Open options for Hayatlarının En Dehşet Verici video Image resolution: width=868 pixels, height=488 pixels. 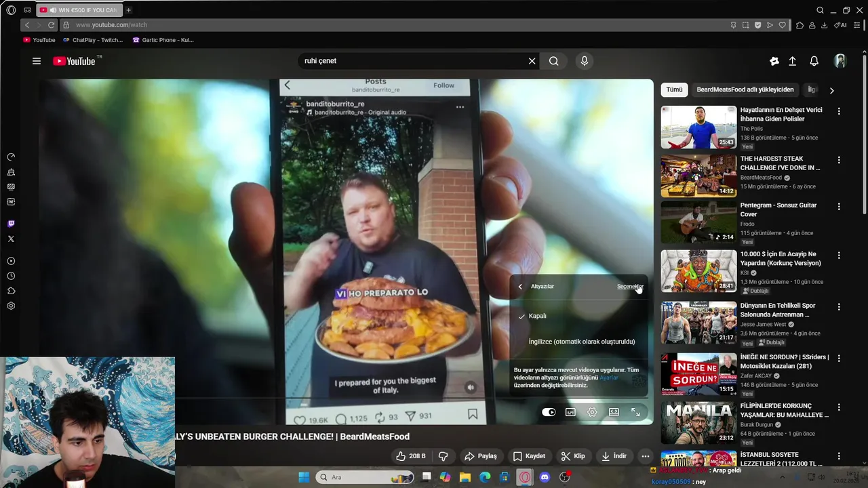839,111
